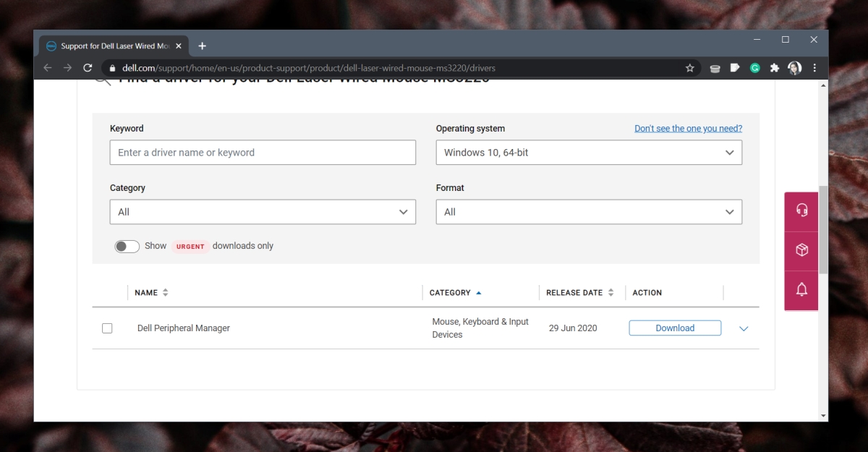Screen dimensions: 868x452
Task: Maximize the Chrome window
Action: pyautogui.click(x=786, y=39)
